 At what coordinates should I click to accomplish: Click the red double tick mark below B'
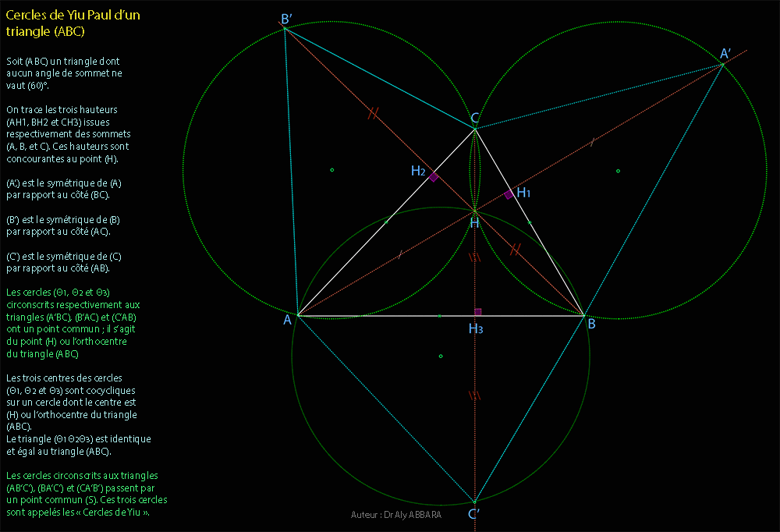[x=374, y=114]
